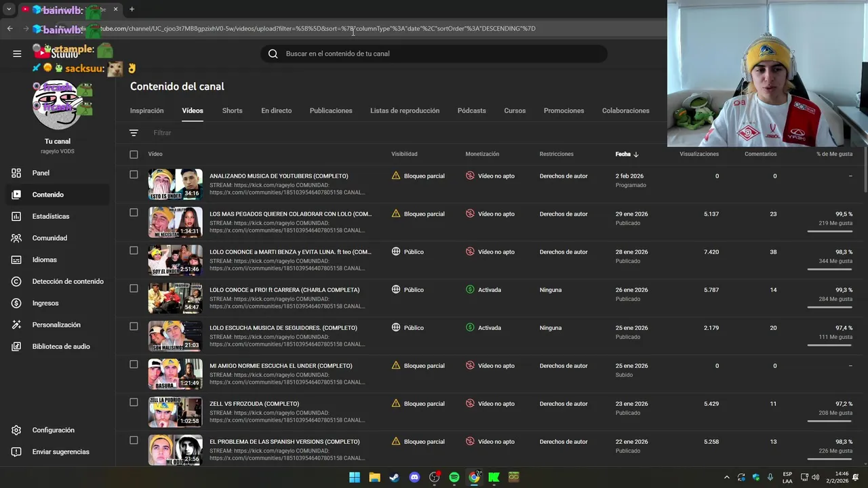Screen dimensions: 868x488
Task: Click search box Buscar en el contenido
Action: coord(434,54)
